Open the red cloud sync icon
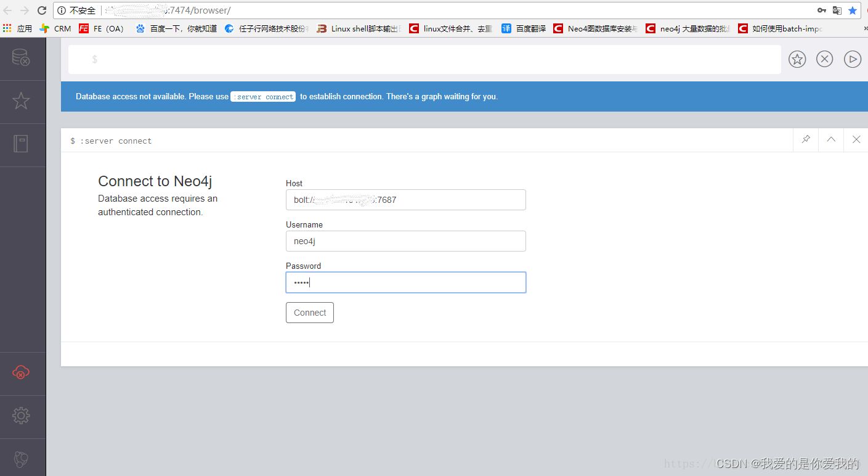Screen dimensions: 868x476 coord(21,372)
